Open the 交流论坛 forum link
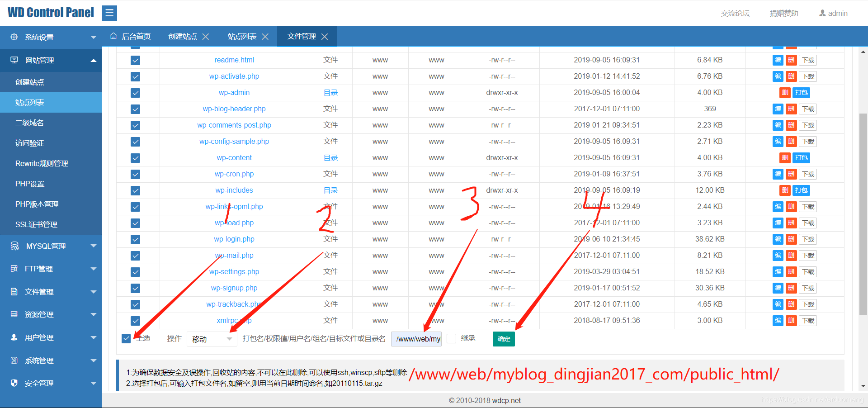This screenshot has width=868, height=408. tap(735, 13)
